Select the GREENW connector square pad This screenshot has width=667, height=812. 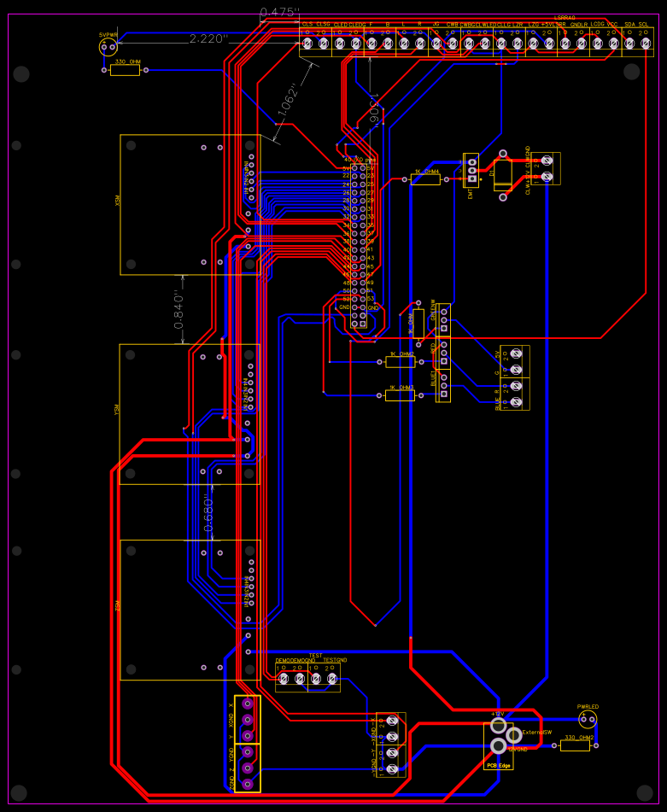(x=444, y=329)
